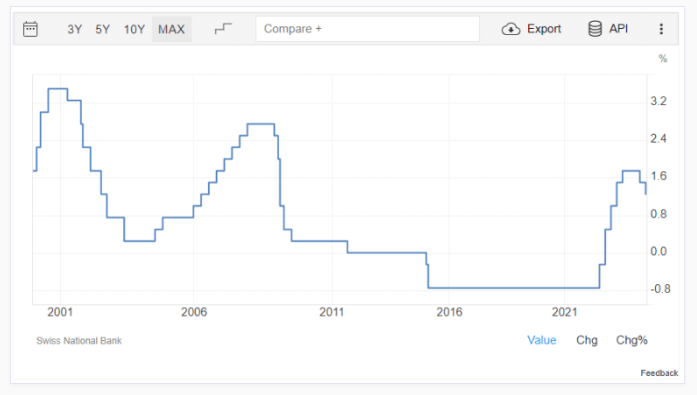The width and height of the screenshot is (697, 395).
Task: Change chart type with step-line icon
Action: 223,29
